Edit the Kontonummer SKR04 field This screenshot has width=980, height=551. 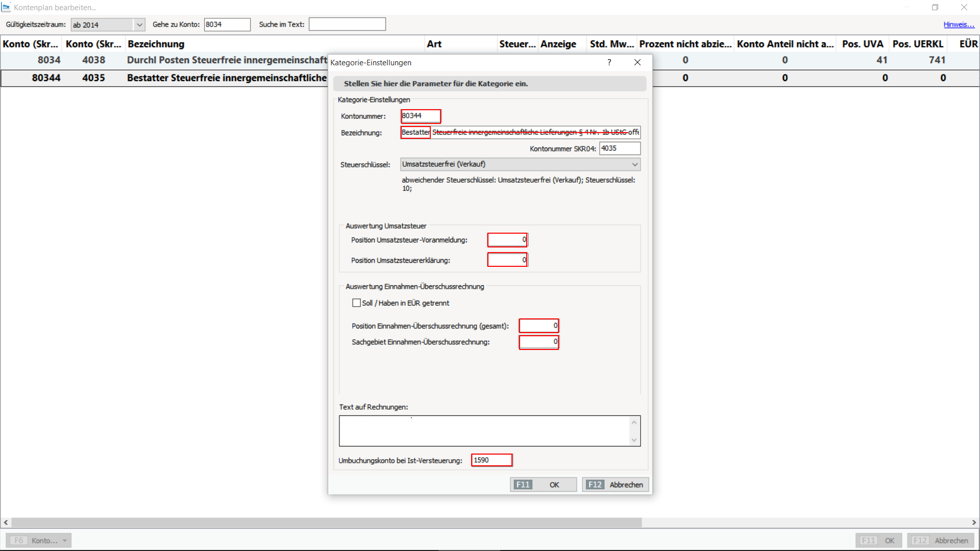620,148
